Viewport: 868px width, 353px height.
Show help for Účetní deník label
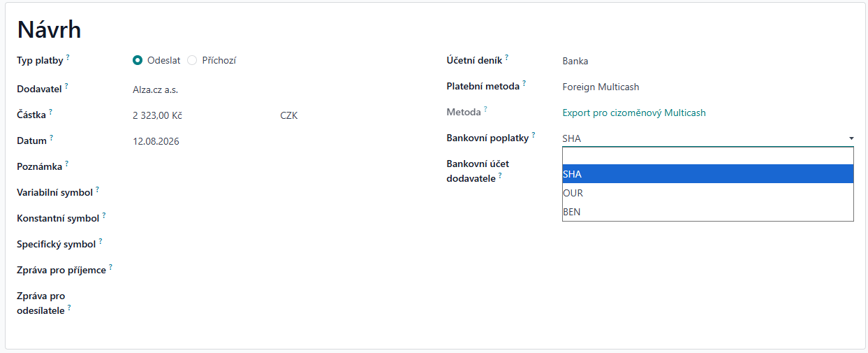(506, 57)
